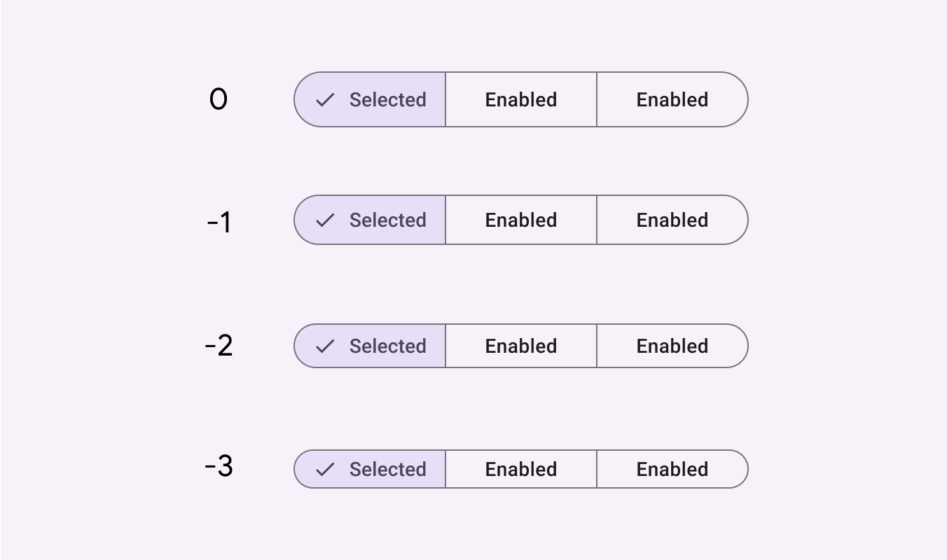Choose last Enabled segment in density -1 row
The image size is (947, 560).
[672, 220]
